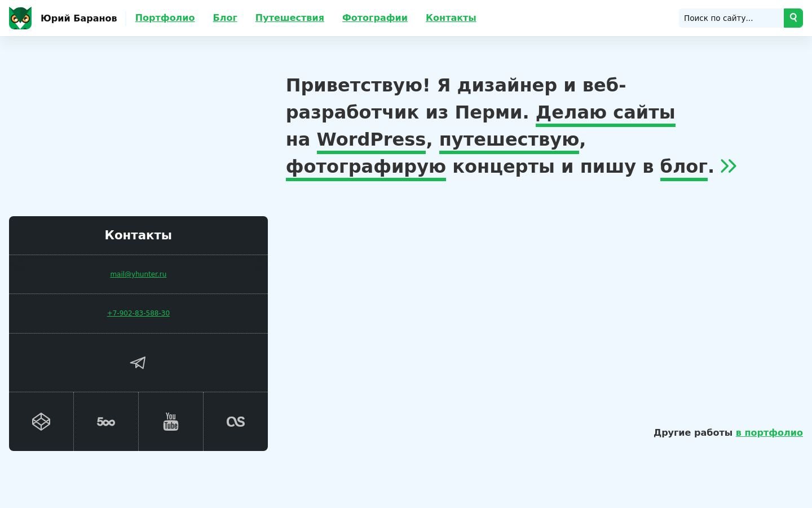The image size is (812, 508).
Task: Click the Юрий Баранов site title
Action: (79, 18)
